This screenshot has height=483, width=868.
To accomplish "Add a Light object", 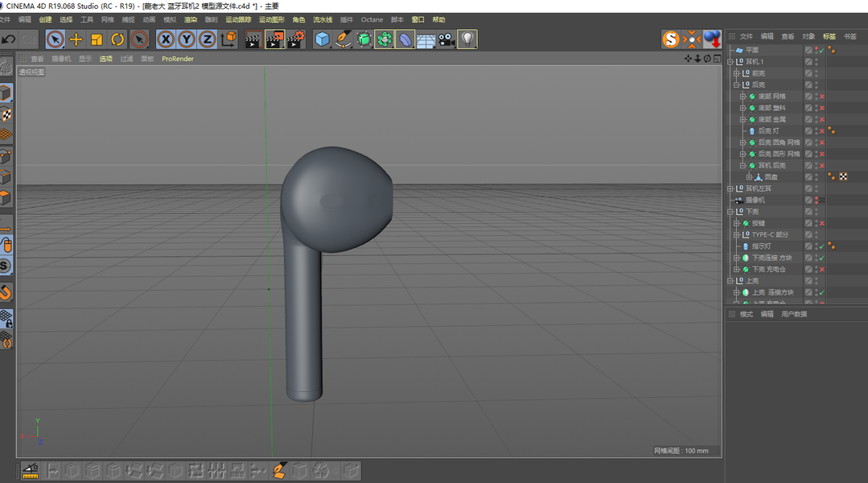I will (467, 39).
